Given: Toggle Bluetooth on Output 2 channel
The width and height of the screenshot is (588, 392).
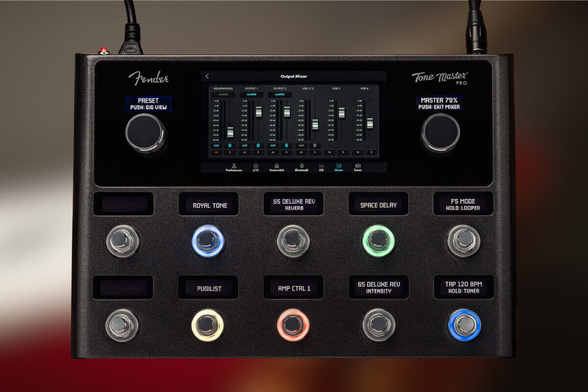Looking at the screenshot, I should click(286, 146).
